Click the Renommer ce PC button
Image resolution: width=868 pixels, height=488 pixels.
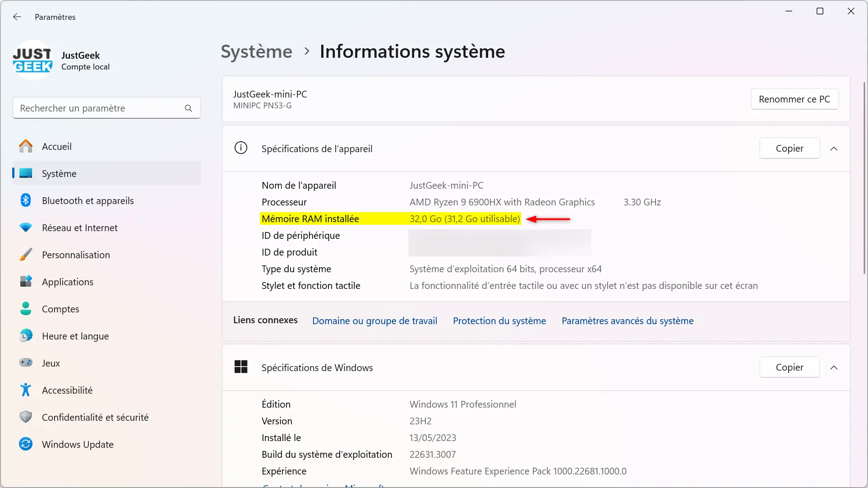point(794,99)
